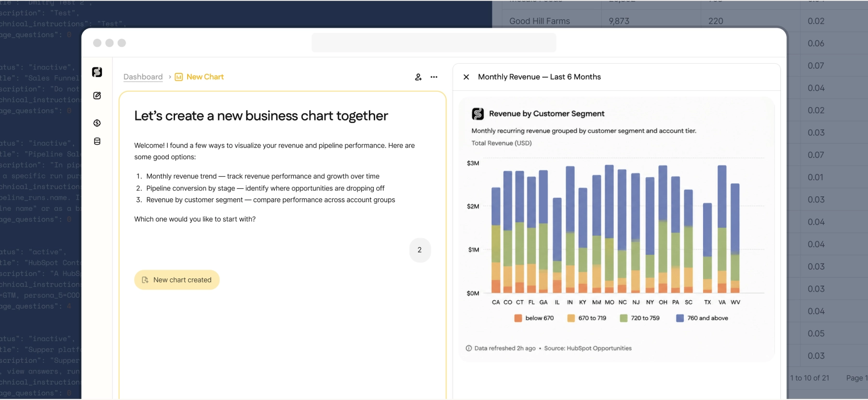Go to the Dashboard breadcrumb link
This screenshot has width=868, height=400.
(x=143, y=77)
